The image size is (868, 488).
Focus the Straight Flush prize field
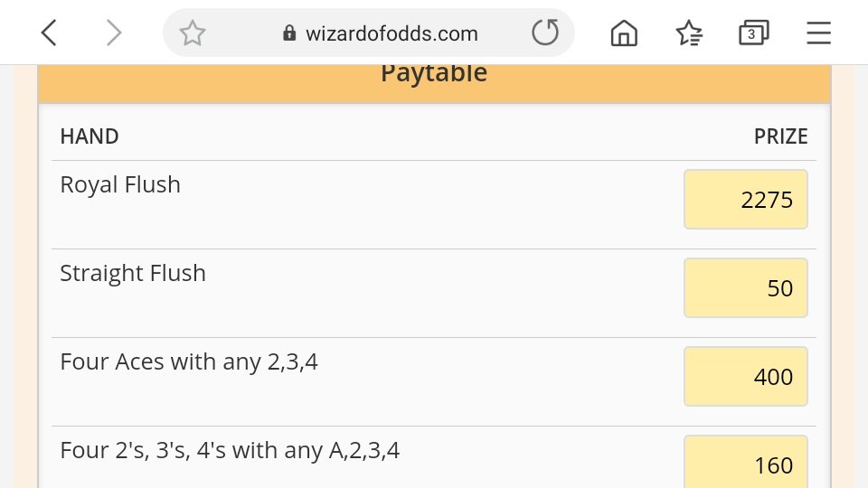pos(745,288)
